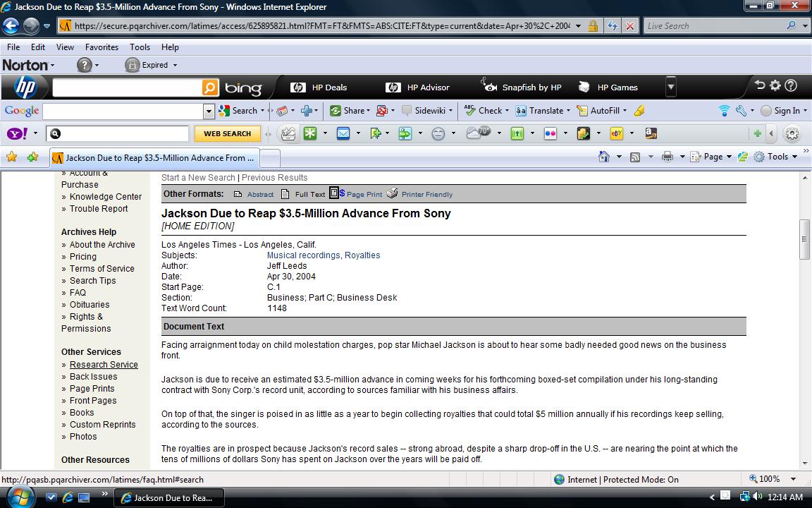Open the Edit menu
The height and width of the screenshot is (508, 812).
point(38,47)
